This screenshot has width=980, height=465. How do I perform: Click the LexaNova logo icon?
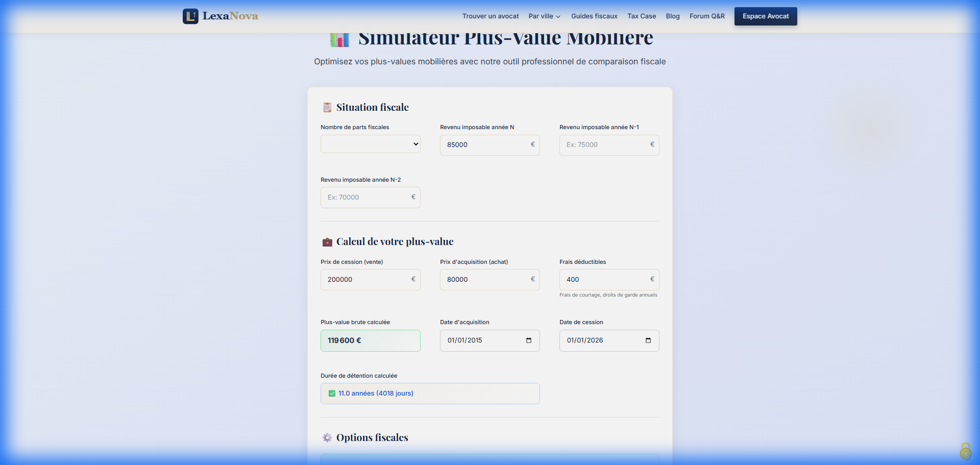tap(190, 16)
